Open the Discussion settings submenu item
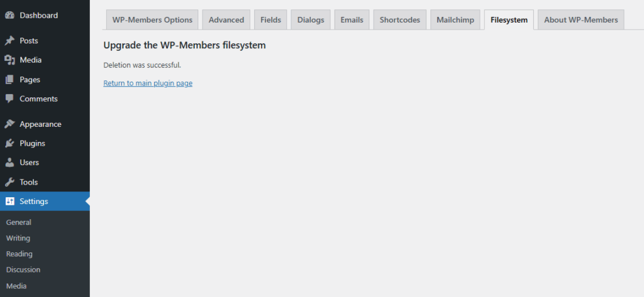The height and width of the screenshot is (297, 644). click(23, 270)
